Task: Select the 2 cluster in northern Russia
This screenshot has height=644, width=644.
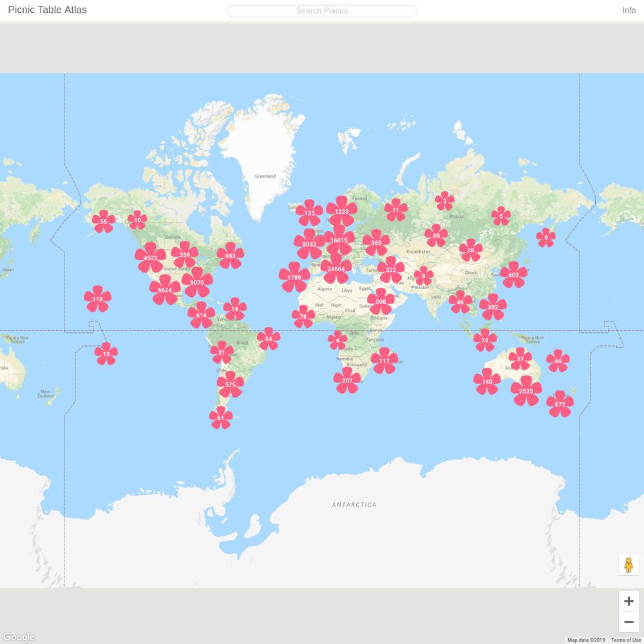Action: 445,201
